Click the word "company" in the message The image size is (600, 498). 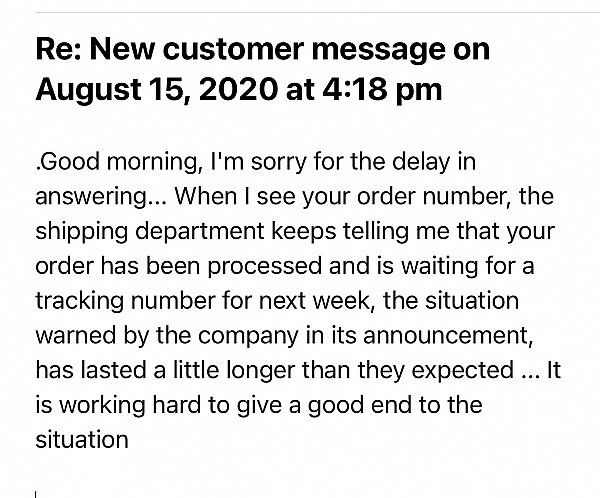[x=248, y=337]
